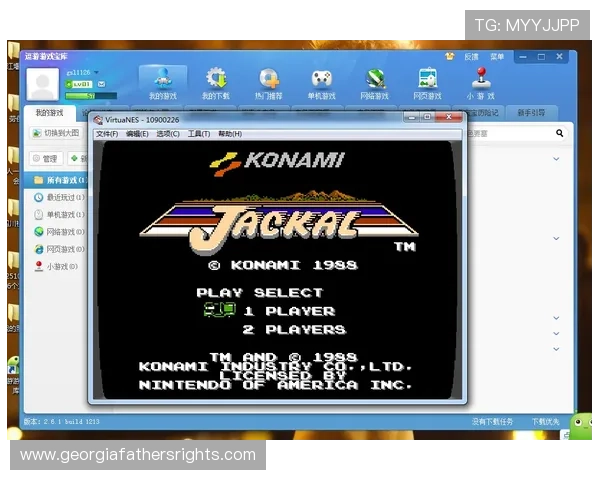Open the skin shirt icon in title bar
The height and width of the screenshot is (480, 600).
click(450, 57)
